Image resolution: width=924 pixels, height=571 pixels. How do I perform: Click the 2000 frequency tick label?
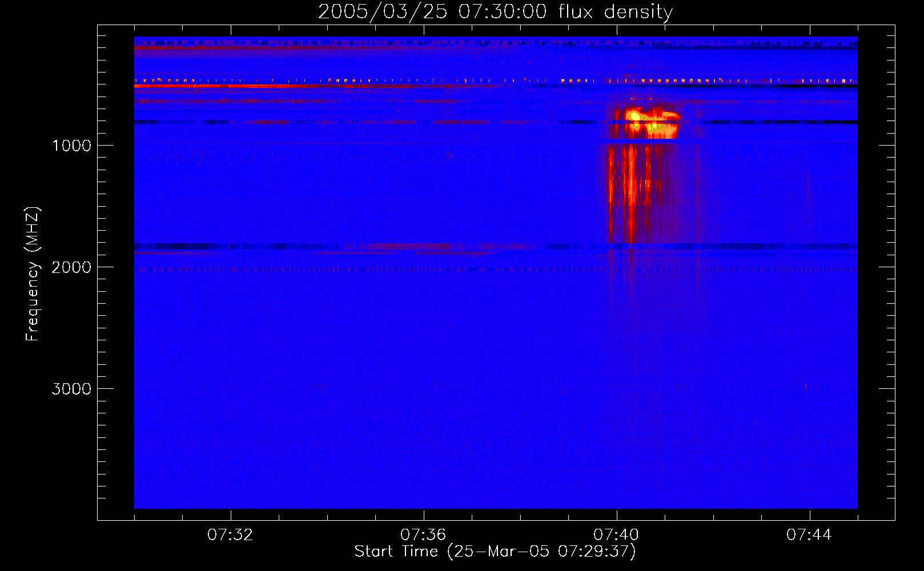click(x=71, y=267)
